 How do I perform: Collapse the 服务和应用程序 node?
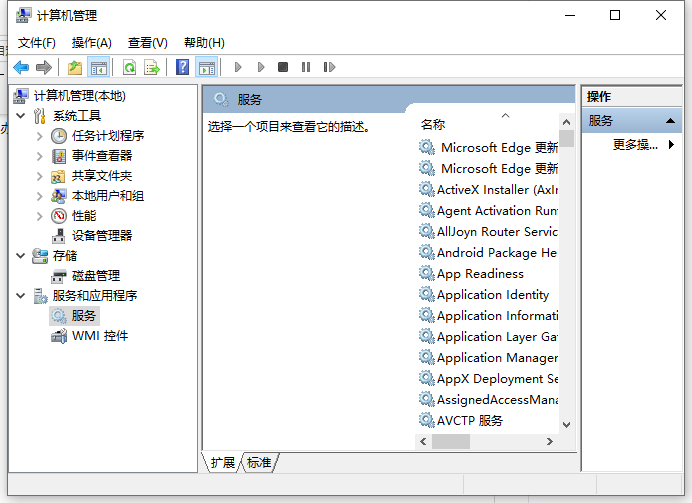pyautogui.click(x=20, y=296)
